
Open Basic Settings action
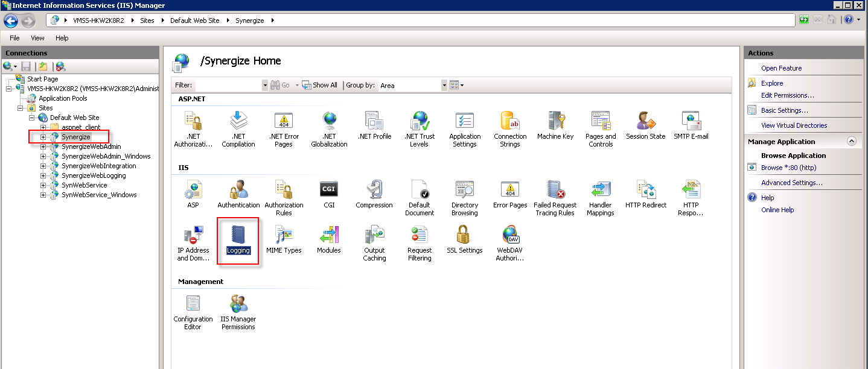tap(784, 110)
